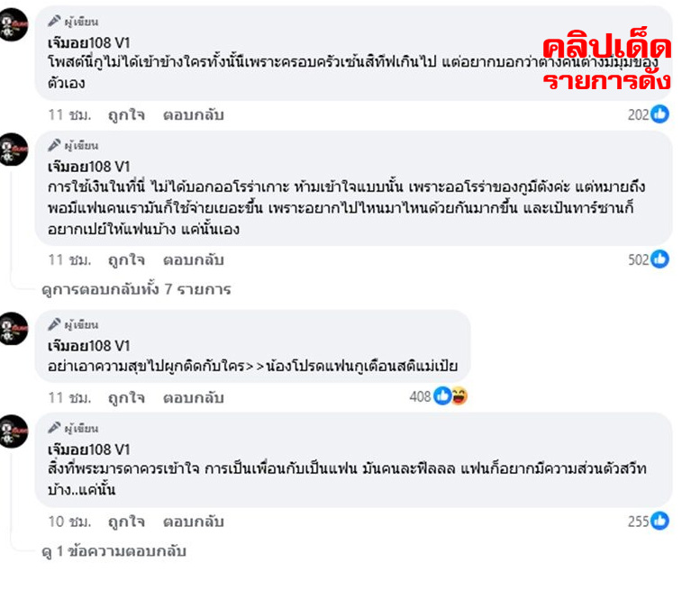
Task: Click the 10 ชม. timestamp on the last comment
Action: tap(69, 522)
